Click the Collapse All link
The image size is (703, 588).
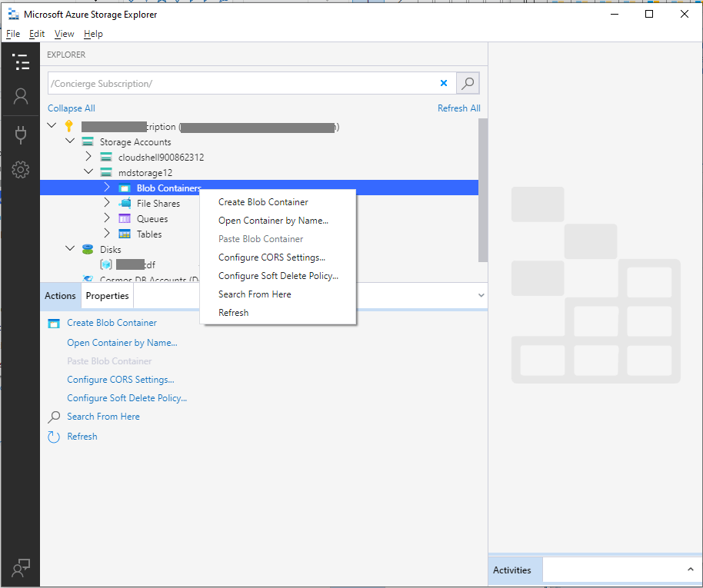(71, 108)
